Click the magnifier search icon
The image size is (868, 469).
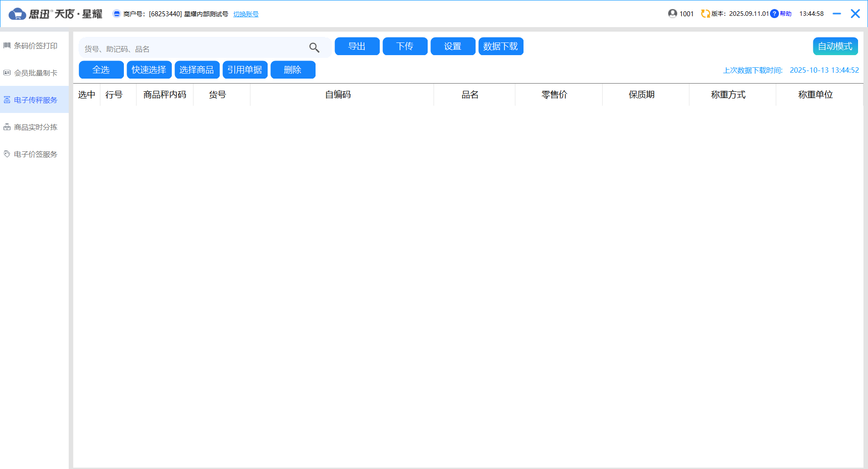[314, 47]
